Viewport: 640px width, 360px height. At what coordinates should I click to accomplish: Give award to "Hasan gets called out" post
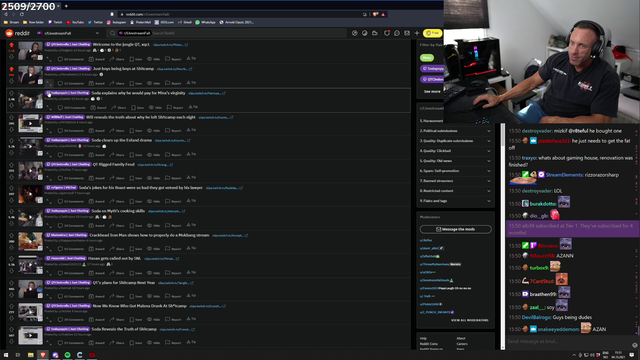click(98, 273)
